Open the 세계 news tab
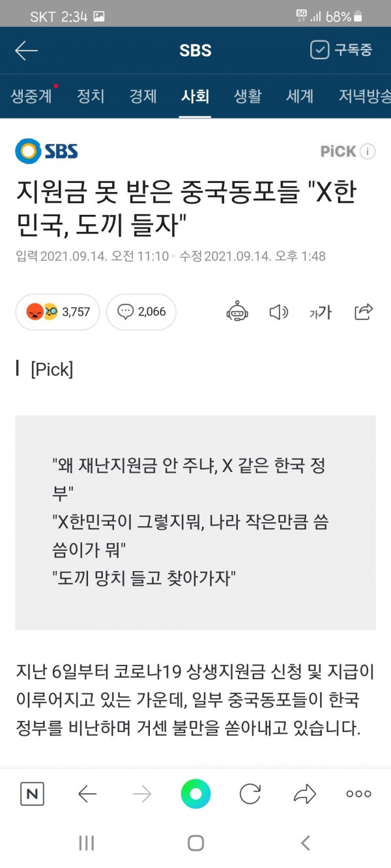The width and height of the screenshot is (391, 868). coord(300,96)
